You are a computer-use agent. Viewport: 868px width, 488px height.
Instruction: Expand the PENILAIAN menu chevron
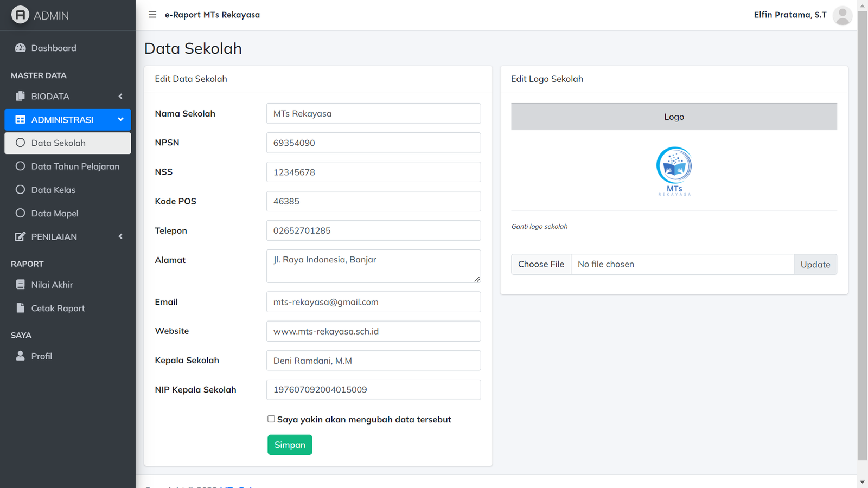120,236
